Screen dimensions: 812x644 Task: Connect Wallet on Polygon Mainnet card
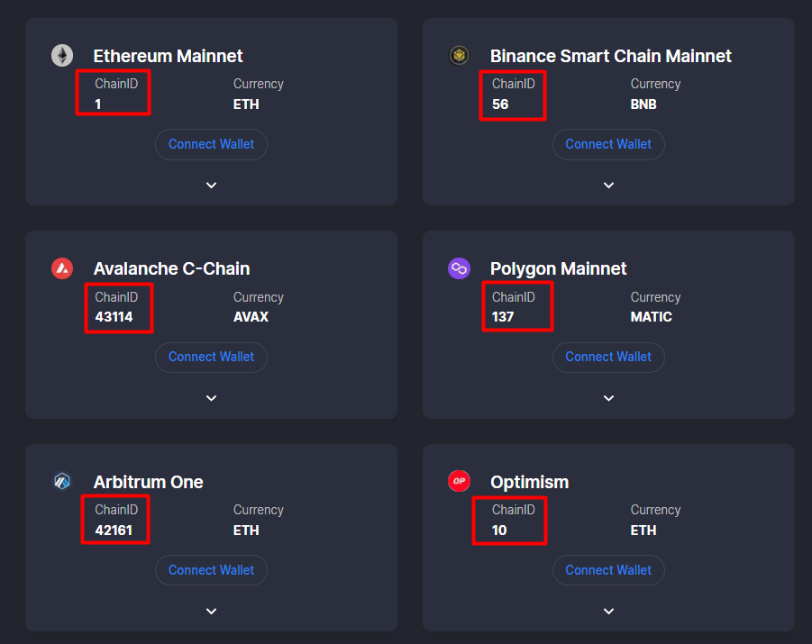pyautogui.click(x=608, y=358)
